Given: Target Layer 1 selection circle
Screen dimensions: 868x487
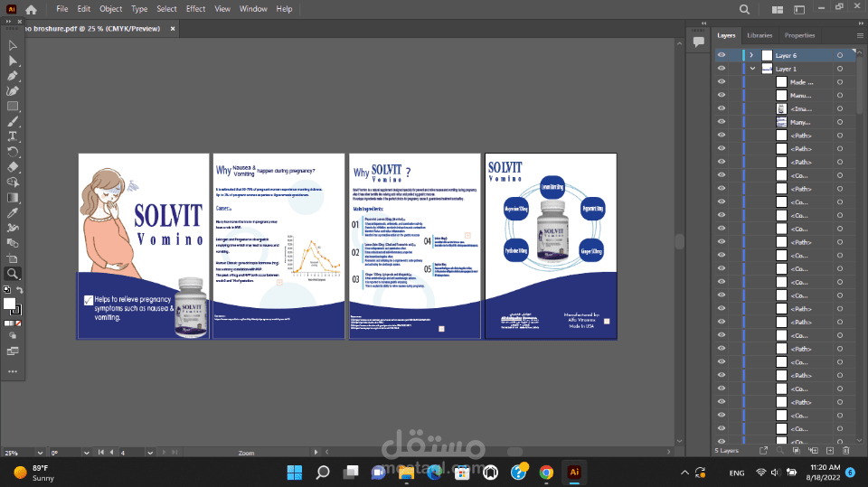Looking at the screenshot, I should pos(840,69).
